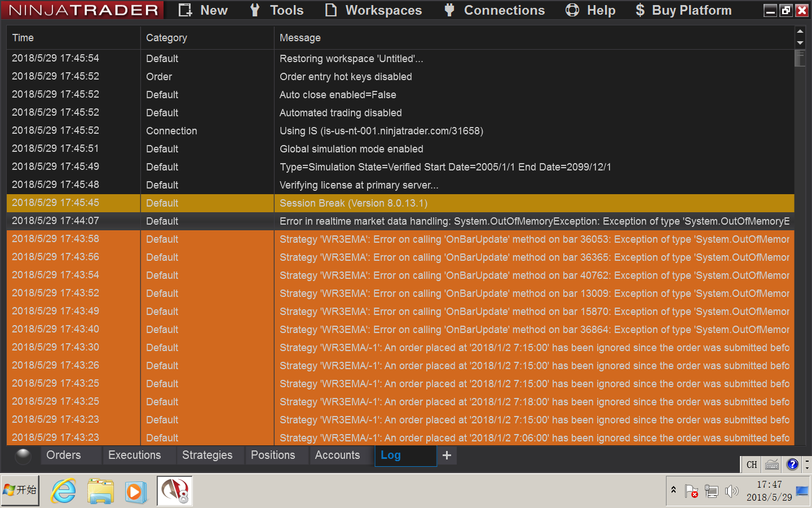The height and width of the screenshot is (508, 812).
Task: Click the log scroll up arrow
Action: [800, 31]
